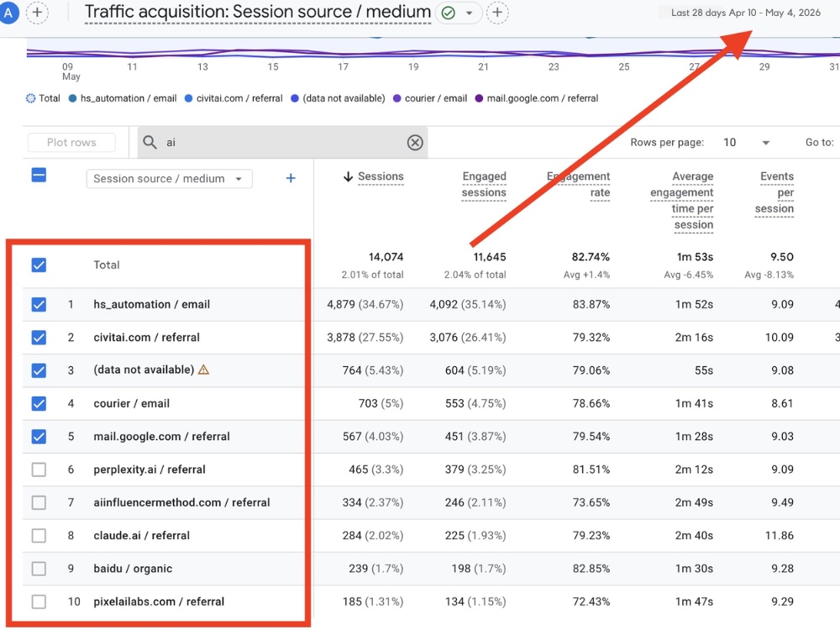Screen dimensions: 840x630
Task: Click the Plot rows button
Action: (x=71, y=143)
